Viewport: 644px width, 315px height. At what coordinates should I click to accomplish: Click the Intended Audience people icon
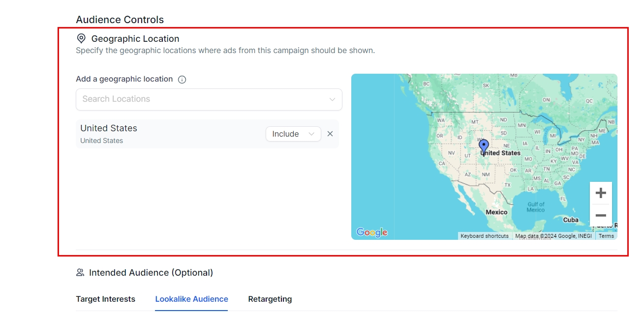(x=80, y=273)
